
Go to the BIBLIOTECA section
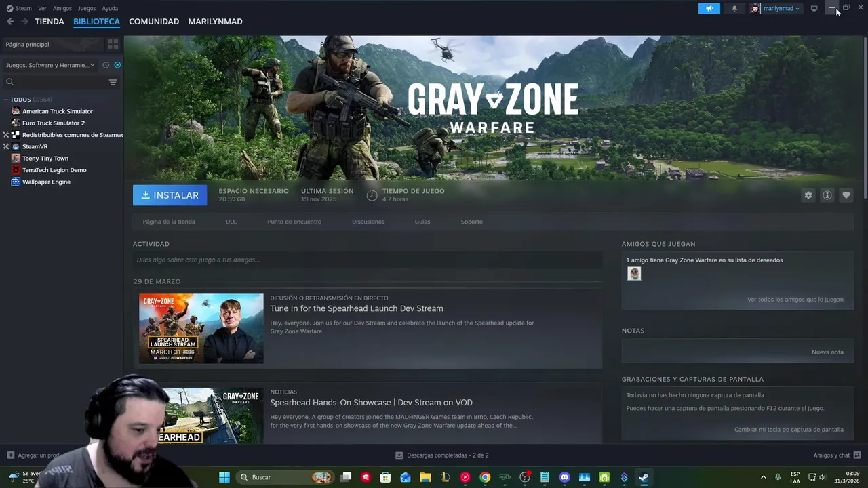click(96, 22)
